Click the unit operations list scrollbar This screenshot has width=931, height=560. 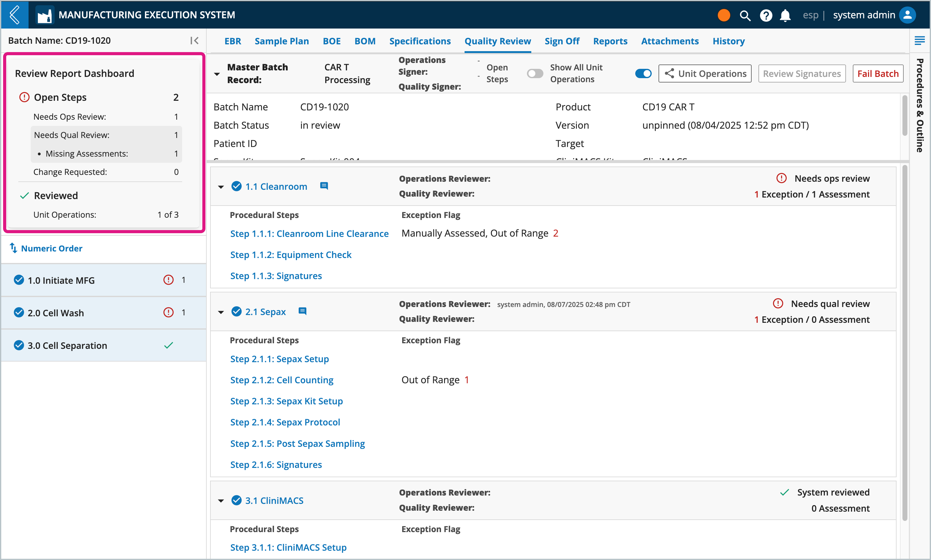(x=905, y=343)
